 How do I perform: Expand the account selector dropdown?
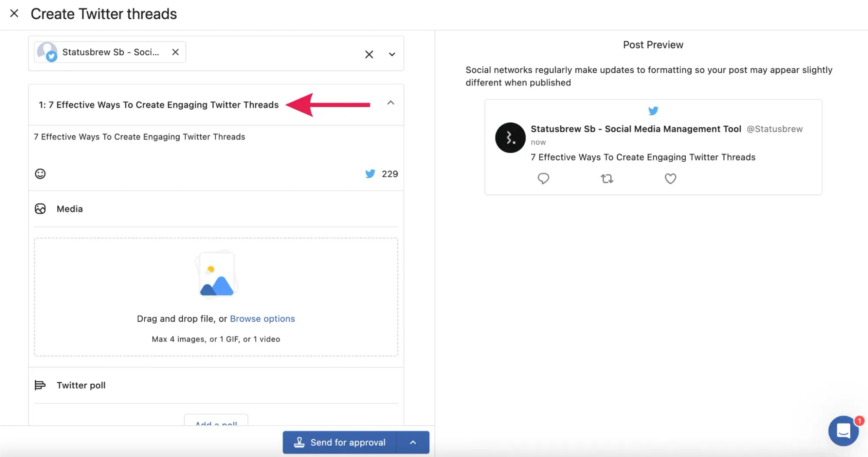click(x=392, y=55)
